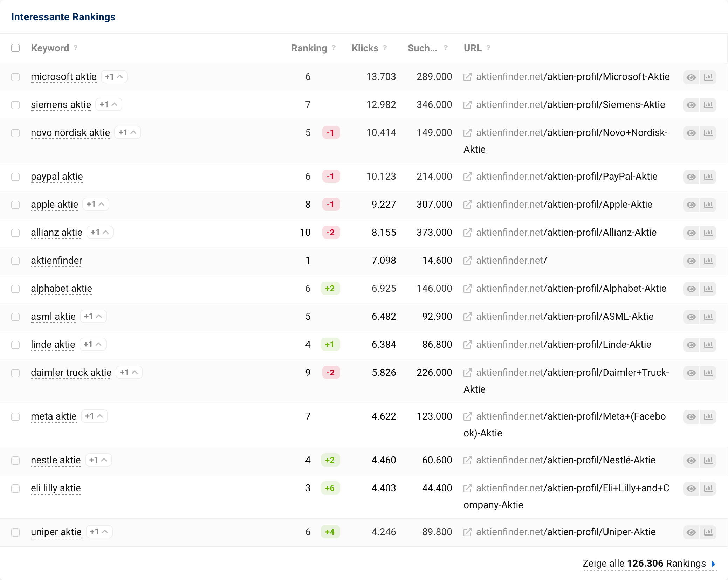728x580 pixels.
Task: Expand +1 extra rankings for novo nordisk aktie
Action: [x=128, y=132]
